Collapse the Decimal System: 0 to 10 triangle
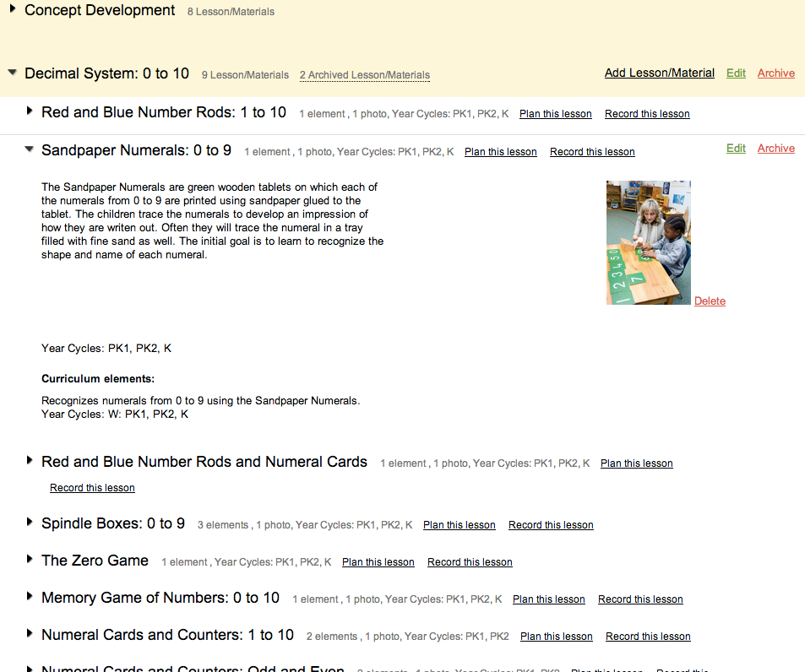Image resolution: width=805 pixels, height=672 pixels. 13,73
